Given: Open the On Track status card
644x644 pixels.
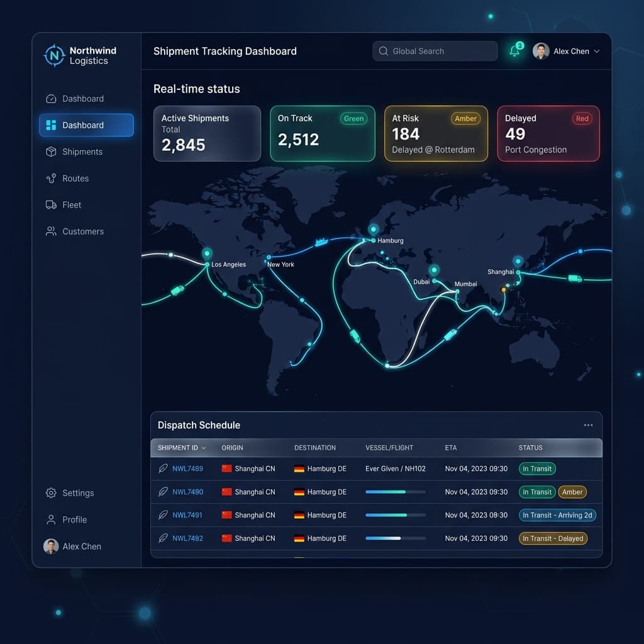Looking at the screenshot, I should click(323, 133).
